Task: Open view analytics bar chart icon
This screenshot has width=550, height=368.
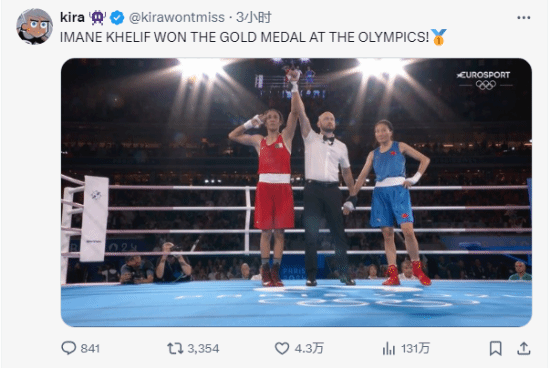Action: point(389,348)
